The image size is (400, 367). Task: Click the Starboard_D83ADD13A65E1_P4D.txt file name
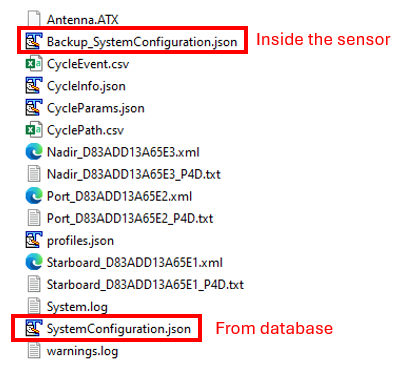145,285
